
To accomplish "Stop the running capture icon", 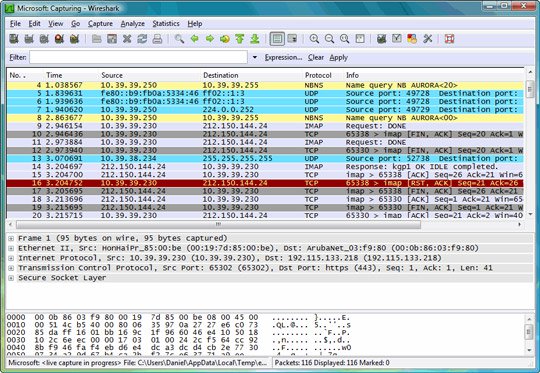I will 59,39.
